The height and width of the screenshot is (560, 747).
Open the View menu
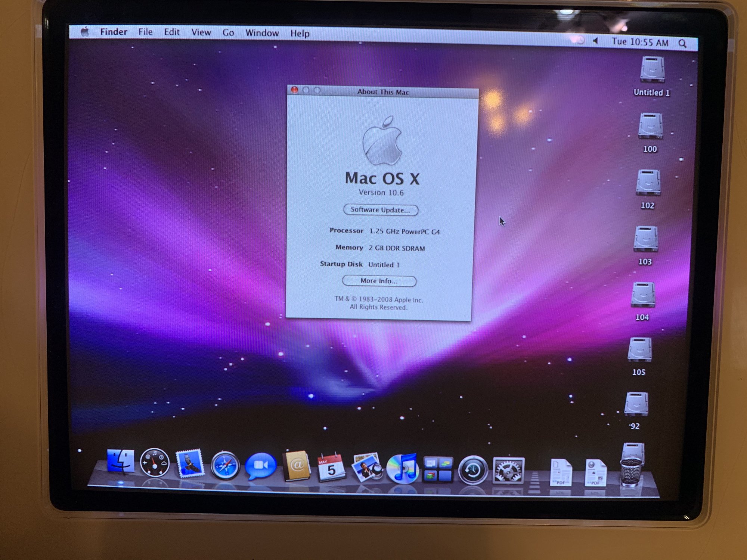(201, 33)
